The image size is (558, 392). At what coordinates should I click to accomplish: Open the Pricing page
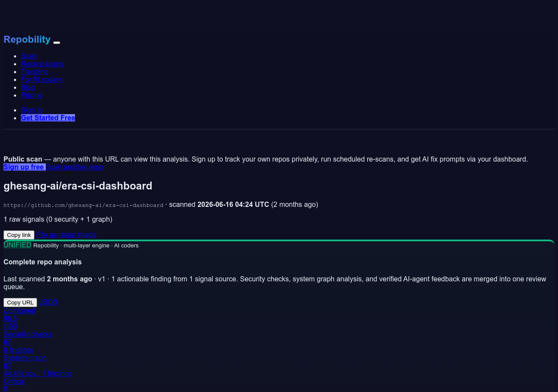[31, 95]
